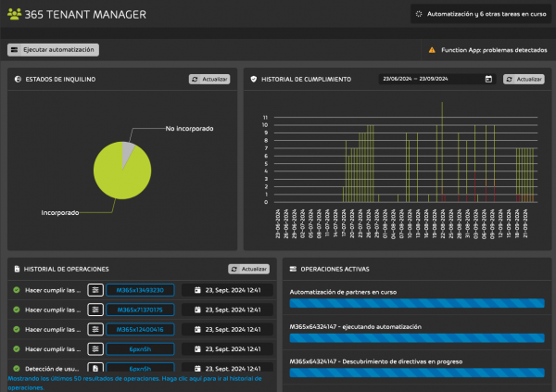
Task: Open the calendar picker icon for date range
Action: coord(488,79)
